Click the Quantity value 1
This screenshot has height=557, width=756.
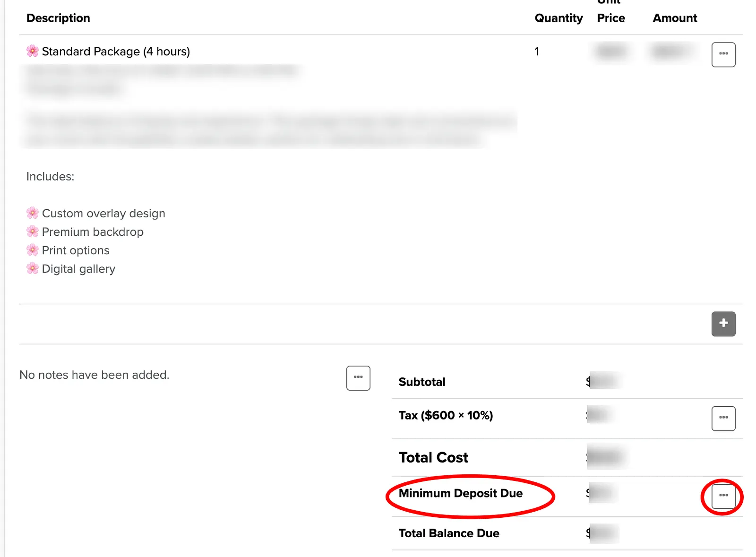tap(537, 51)
